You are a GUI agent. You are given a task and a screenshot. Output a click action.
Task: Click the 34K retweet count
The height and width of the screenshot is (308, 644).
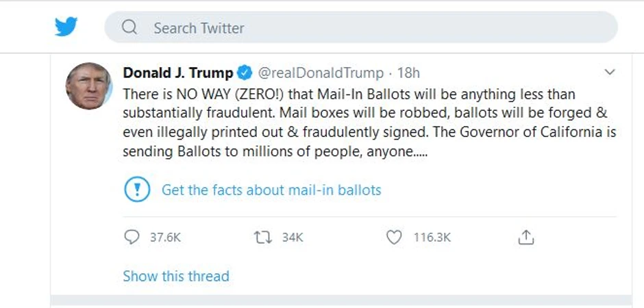click(x=293, y=238)
